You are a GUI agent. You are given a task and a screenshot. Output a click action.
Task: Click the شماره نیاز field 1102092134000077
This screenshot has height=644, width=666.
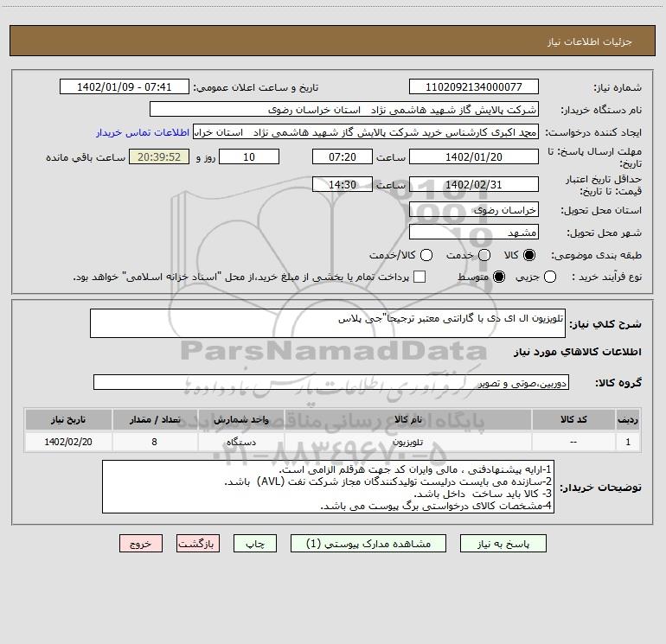pos(474,87)
